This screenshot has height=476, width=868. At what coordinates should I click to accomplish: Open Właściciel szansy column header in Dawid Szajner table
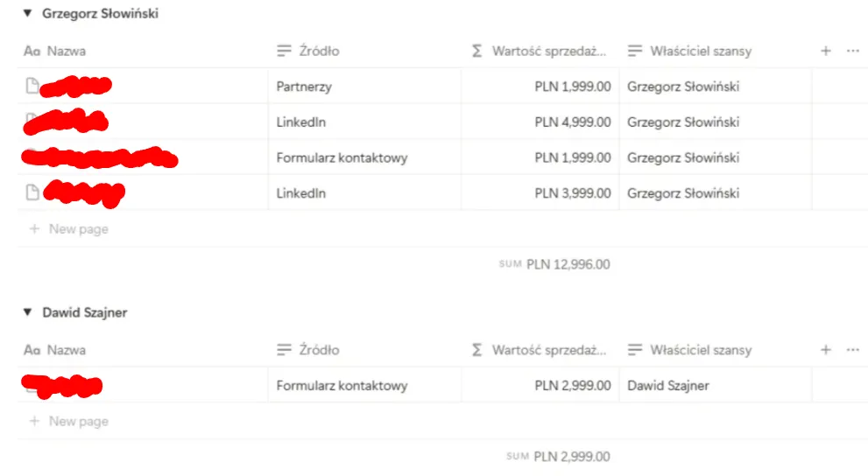click(x=700, y=350)
